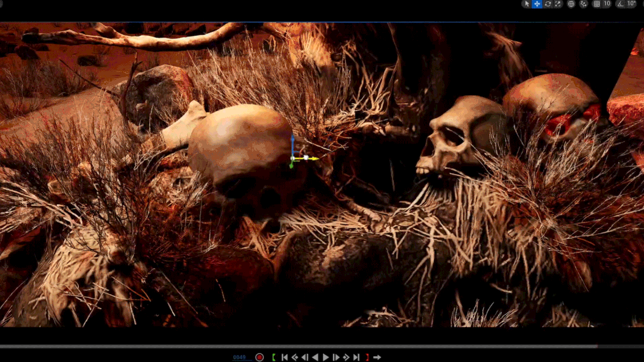Toggle world/local coordinate space globe

click(x=571, y=4)
